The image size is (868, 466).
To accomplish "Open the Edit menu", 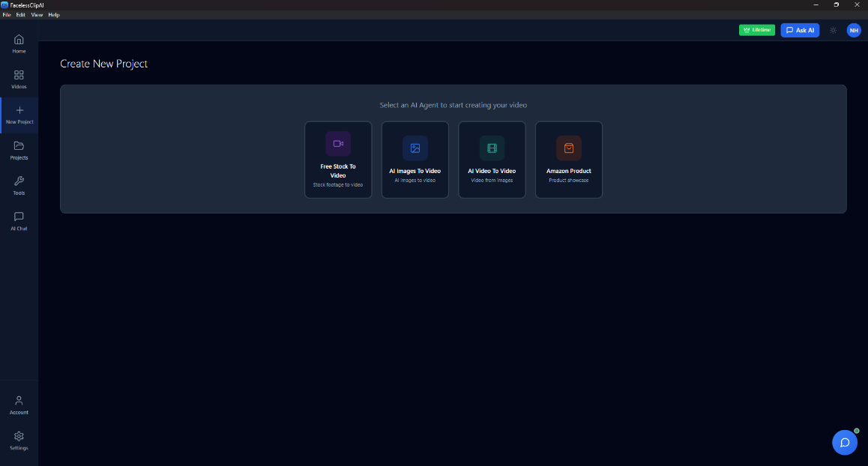I will point(20,15).
